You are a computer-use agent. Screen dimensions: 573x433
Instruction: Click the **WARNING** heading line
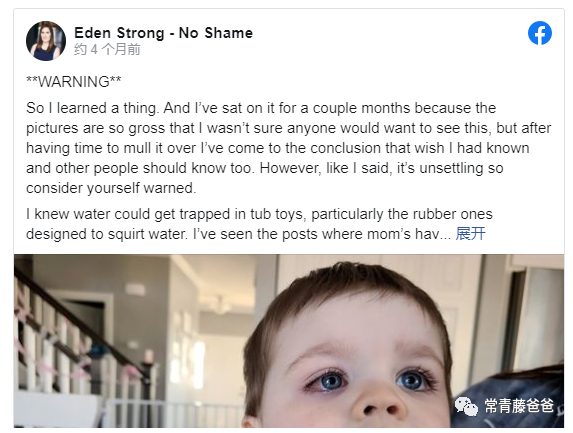73,81
